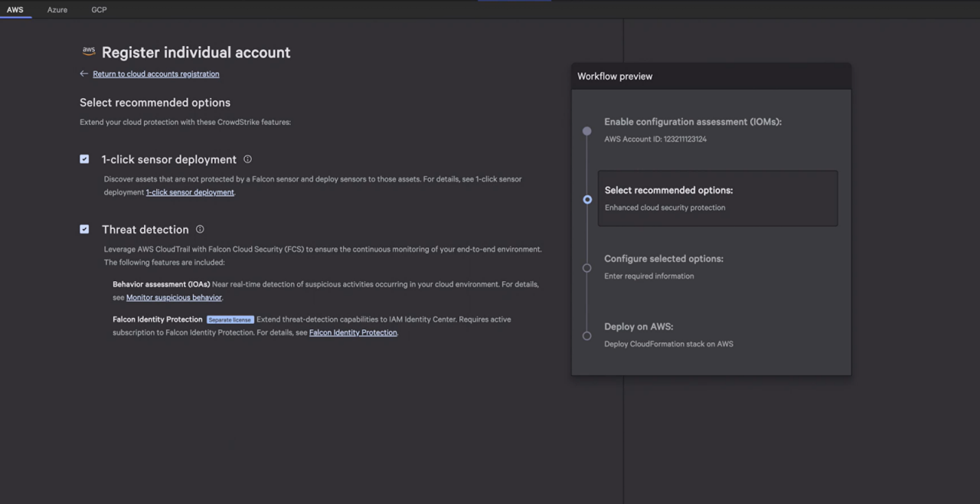Click the Select recommended options section heading
Viewport: 980px width, 504px height.
[x=155, y=103]
